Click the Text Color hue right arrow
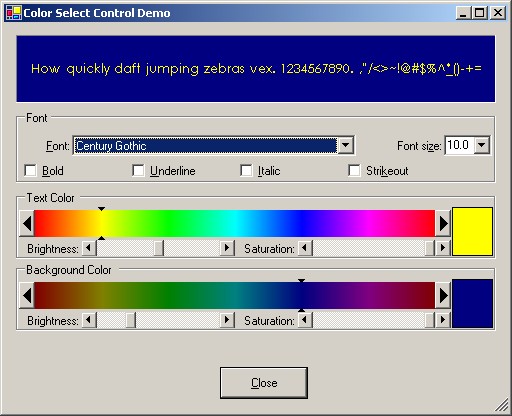This screenshot has width=512, height=416. click(x=443, y=223)
